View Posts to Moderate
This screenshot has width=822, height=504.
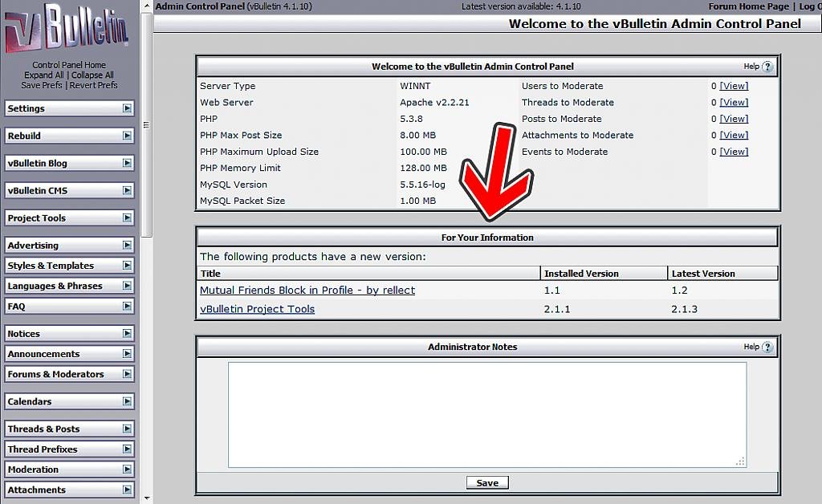pos(734,119)
